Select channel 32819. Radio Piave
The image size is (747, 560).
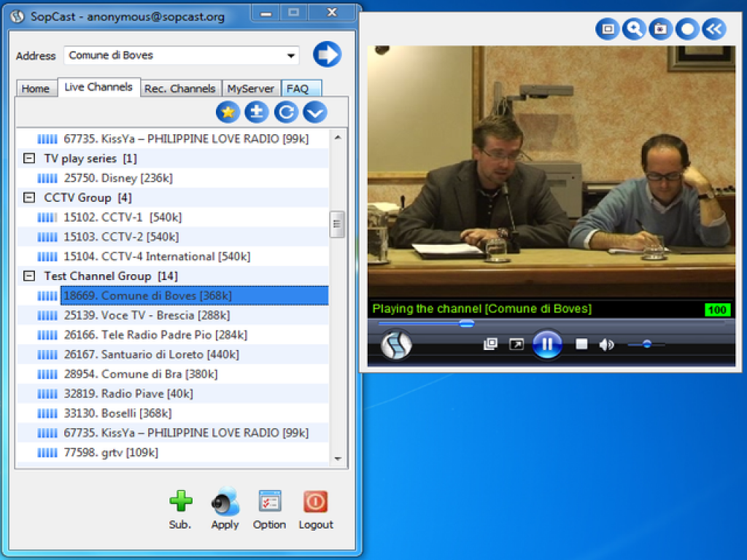(128, 394)
